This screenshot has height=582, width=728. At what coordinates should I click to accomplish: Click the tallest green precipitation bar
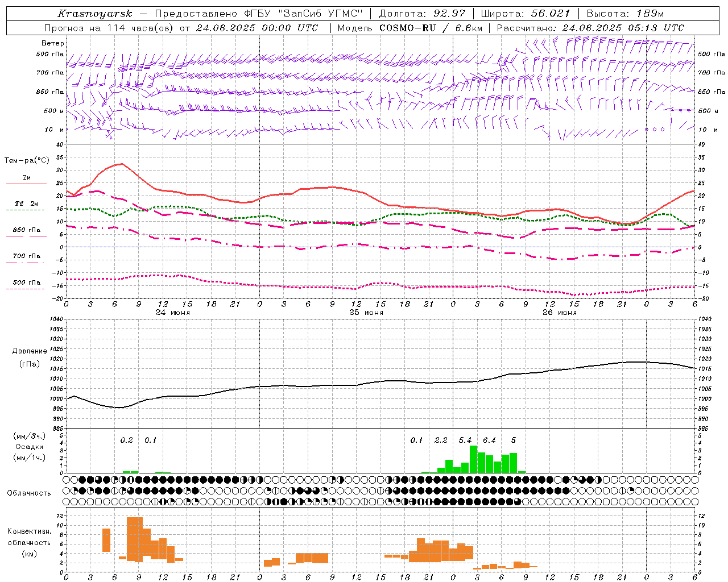473,459
